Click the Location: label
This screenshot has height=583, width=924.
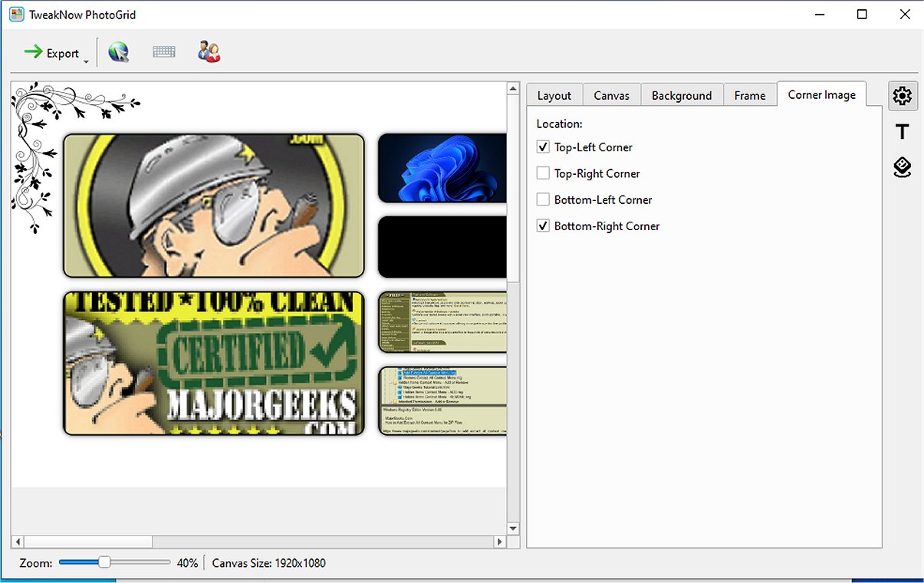click(560, 124)
